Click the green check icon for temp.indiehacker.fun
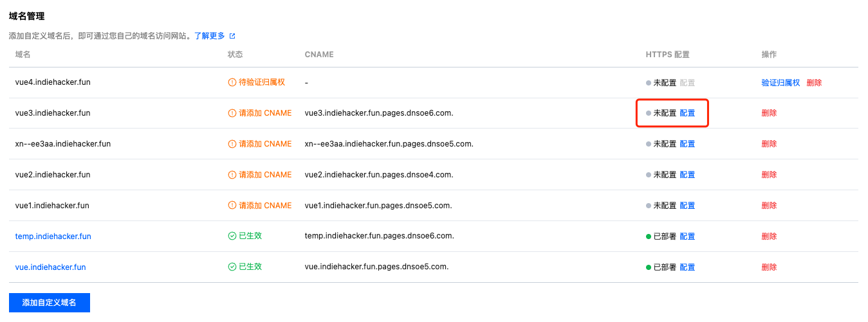 pos(232,236)
